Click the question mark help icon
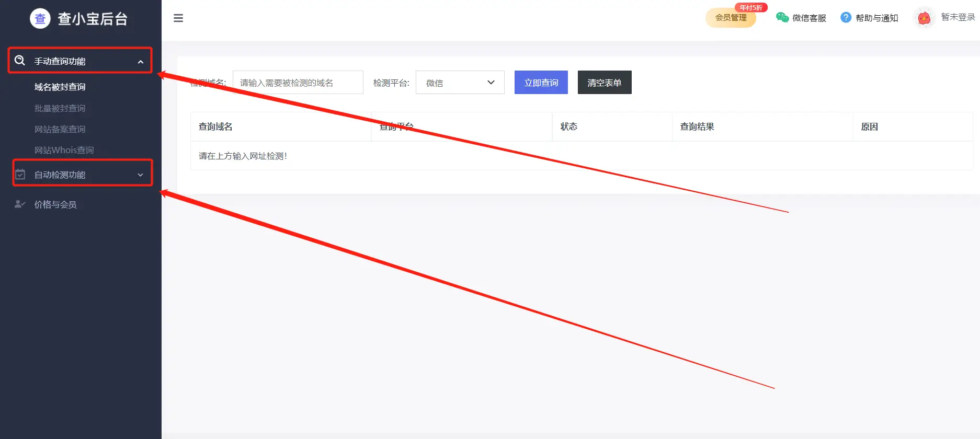 tap(846, 17)
